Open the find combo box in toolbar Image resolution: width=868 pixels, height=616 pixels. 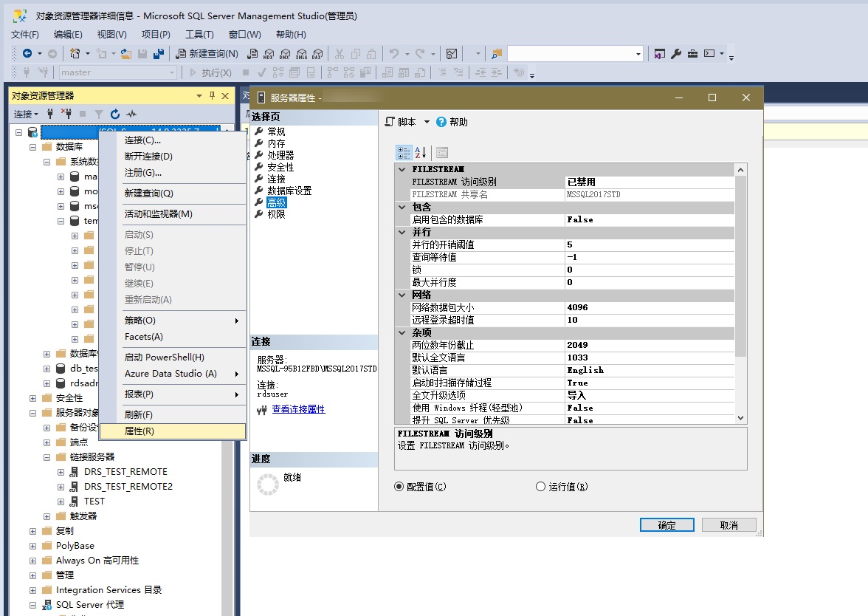(638, 54)
